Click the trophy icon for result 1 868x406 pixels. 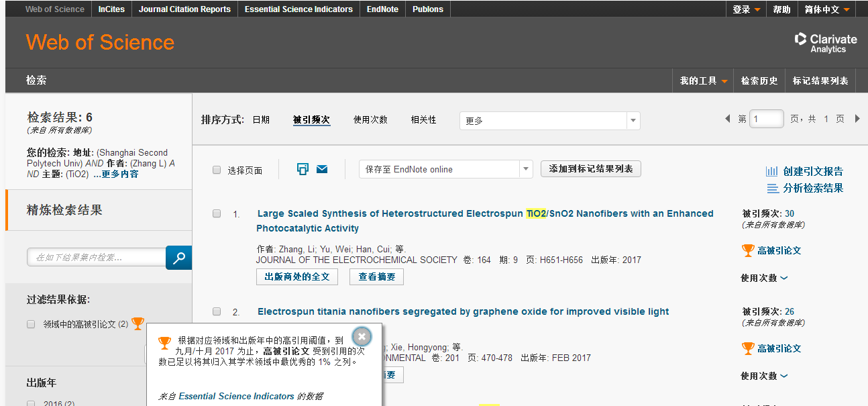(x=748, y=250)
